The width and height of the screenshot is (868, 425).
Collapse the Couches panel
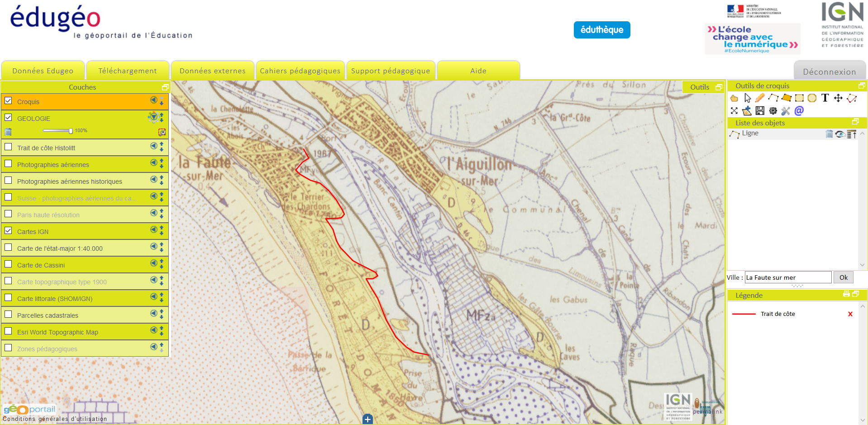(165, 87)
